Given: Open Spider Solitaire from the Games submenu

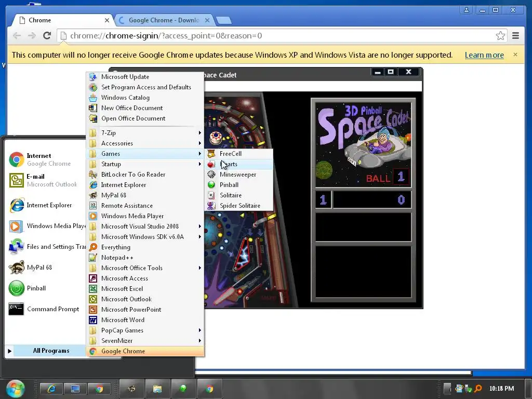Looking at the screenshot, I should point(238,206).
